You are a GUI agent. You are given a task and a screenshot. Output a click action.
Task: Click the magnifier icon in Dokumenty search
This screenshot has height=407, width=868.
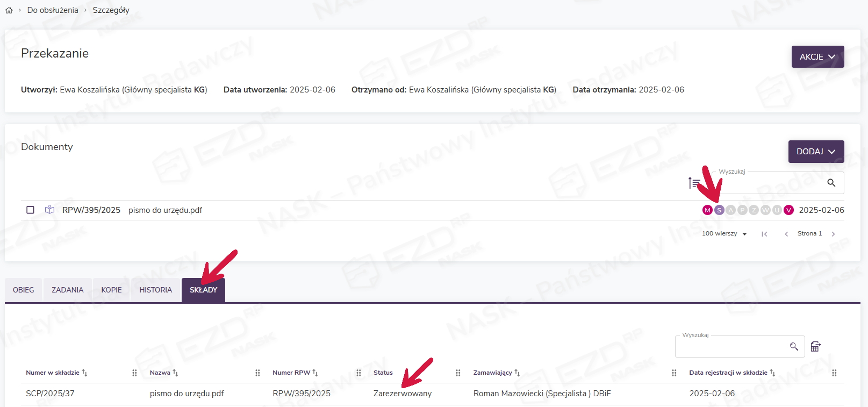(x=831, y=183)
